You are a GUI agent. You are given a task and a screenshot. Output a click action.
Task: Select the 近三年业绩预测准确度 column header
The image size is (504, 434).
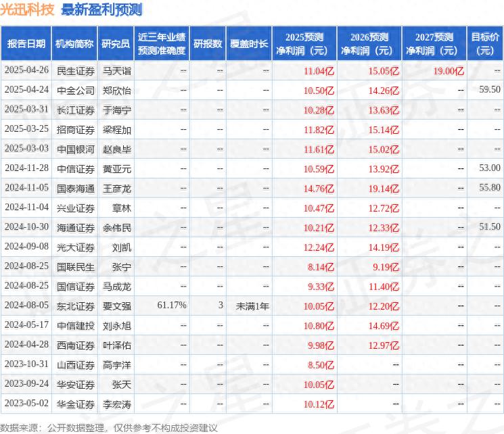(x=162, y=43)
